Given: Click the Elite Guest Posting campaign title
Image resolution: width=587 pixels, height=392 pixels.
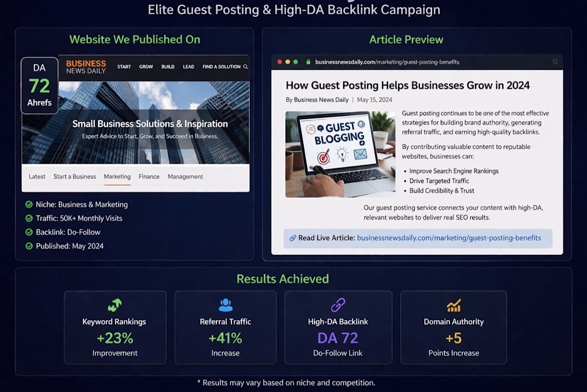Looking at the screenshot, I should tap(294, 10).
